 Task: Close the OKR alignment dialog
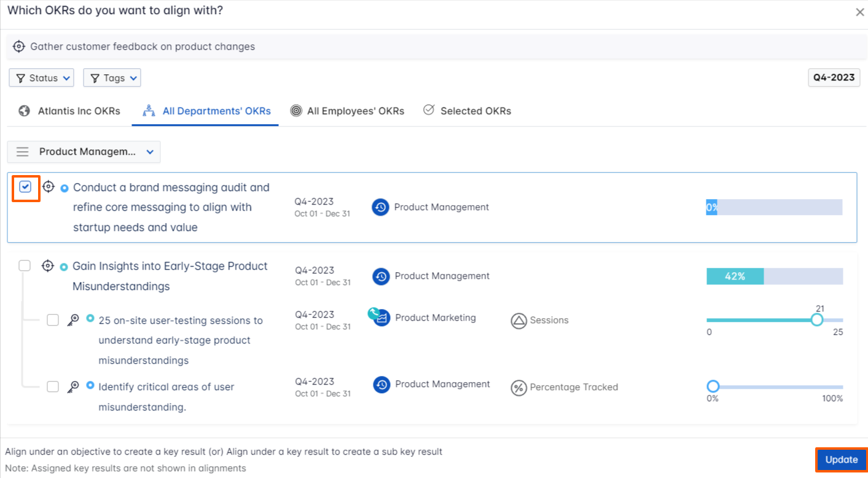tap(859, 12)
